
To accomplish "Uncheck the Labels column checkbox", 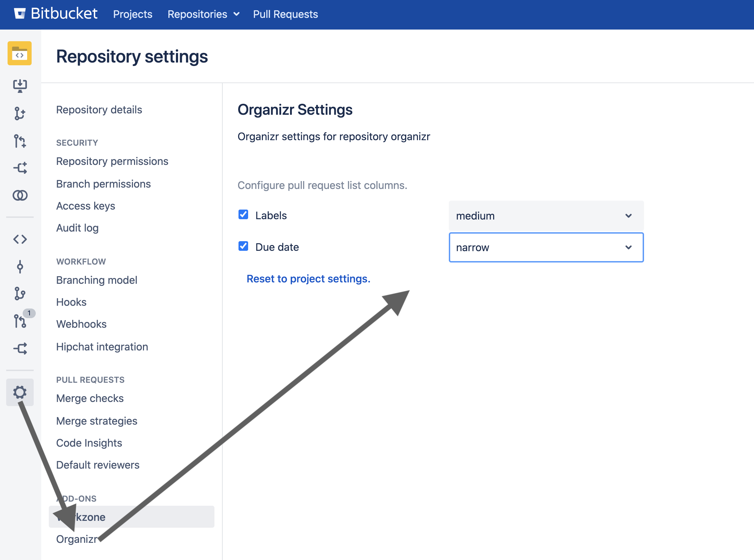I will [x=243, y=215].
